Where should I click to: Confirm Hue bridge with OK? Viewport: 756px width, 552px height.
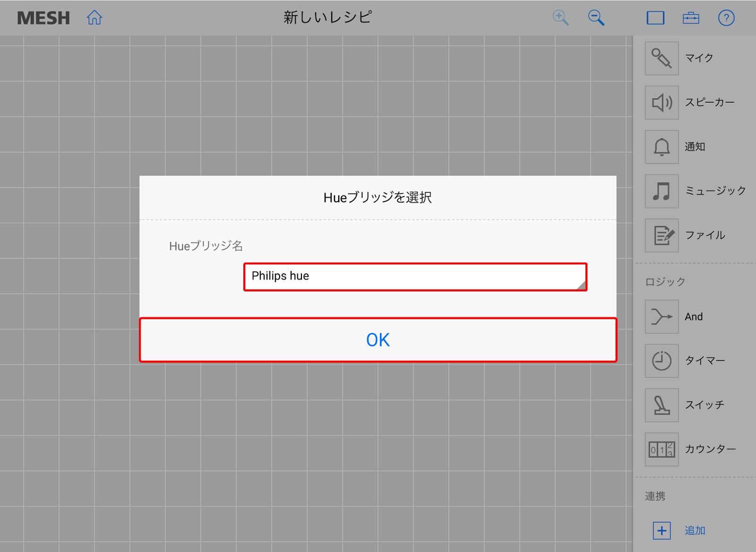378,340
